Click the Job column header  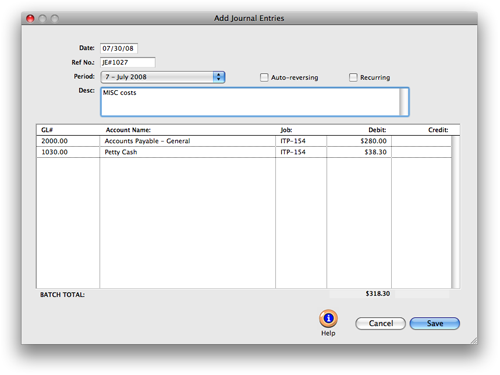[x=286, y=130]
